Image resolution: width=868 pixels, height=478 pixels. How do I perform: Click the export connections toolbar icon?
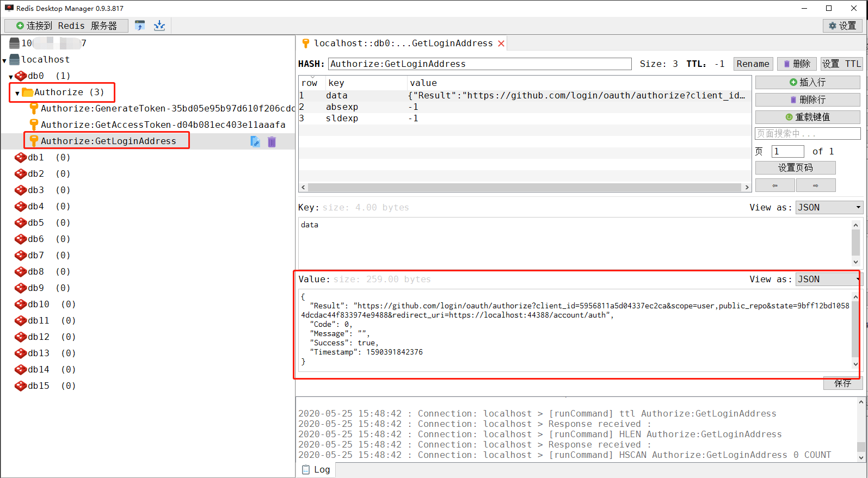point(159,26)
